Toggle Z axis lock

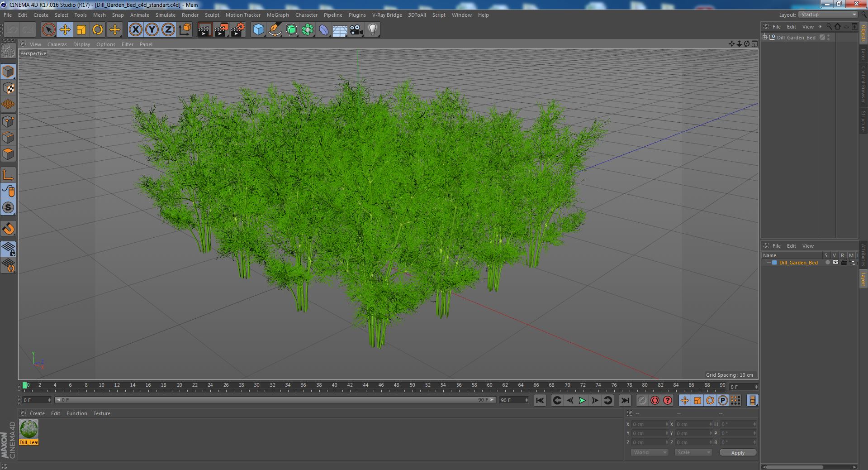click(168, 30)
